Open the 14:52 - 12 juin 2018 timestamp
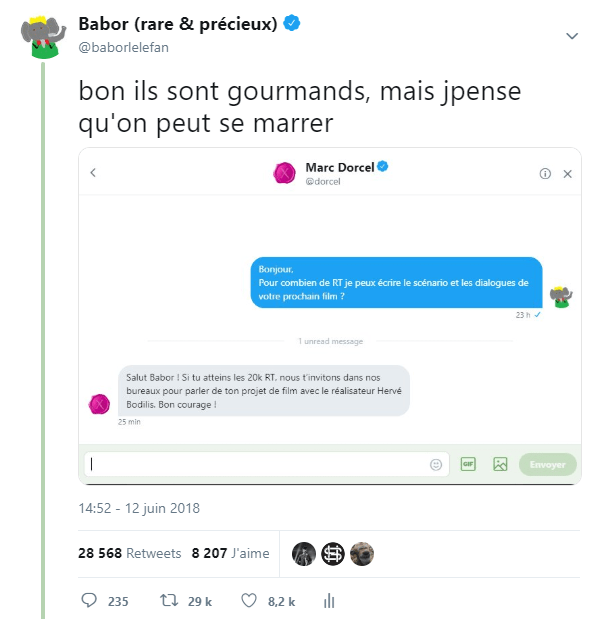This screenshot has height=619, width=610. click(x=139, y=508)
